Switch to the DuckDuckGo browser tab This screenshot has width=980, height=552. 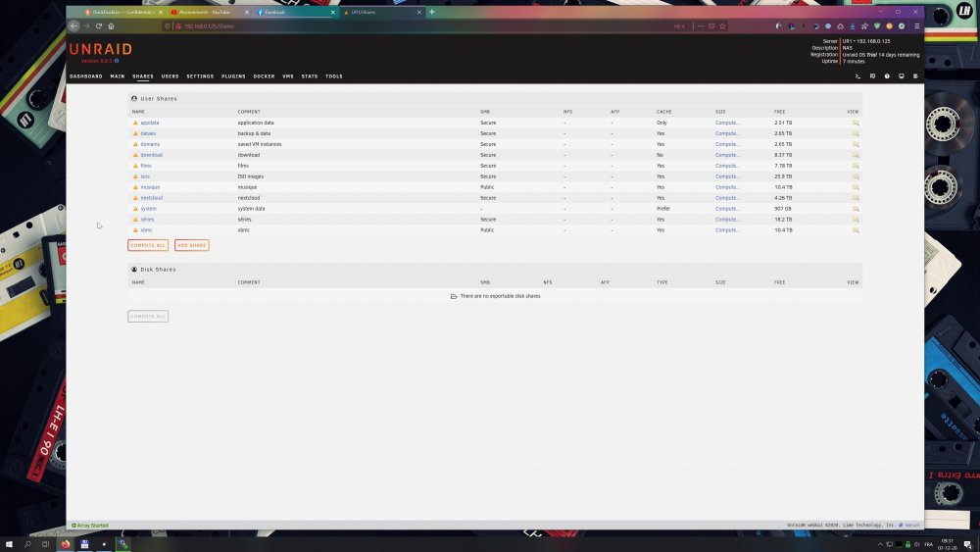(122, 12)
